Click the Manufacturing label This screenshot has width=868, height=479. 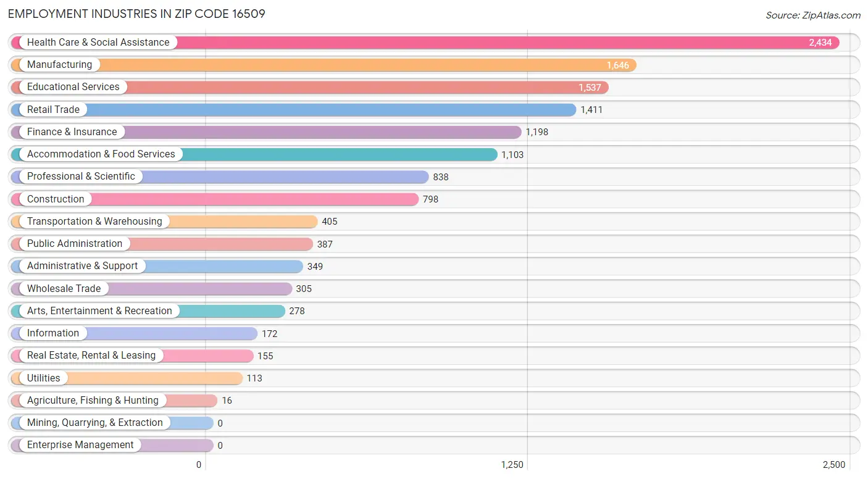[x=59, y=65]
